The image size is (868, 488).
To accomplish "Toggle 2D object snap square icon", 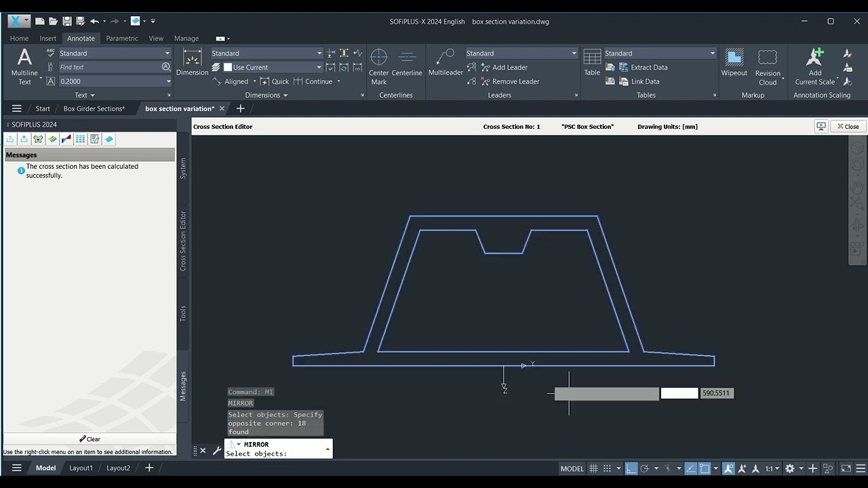I will 705,468.
